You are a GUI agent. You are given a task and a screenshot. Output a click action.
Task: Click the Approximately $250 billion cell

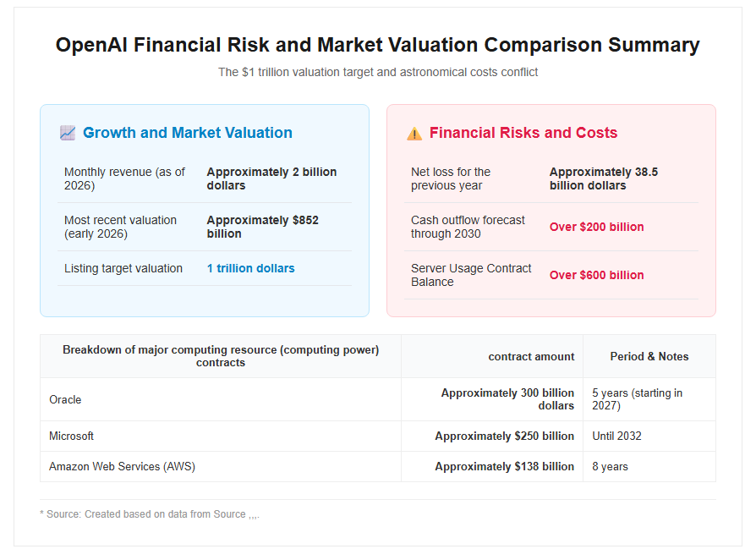point(504,436)
